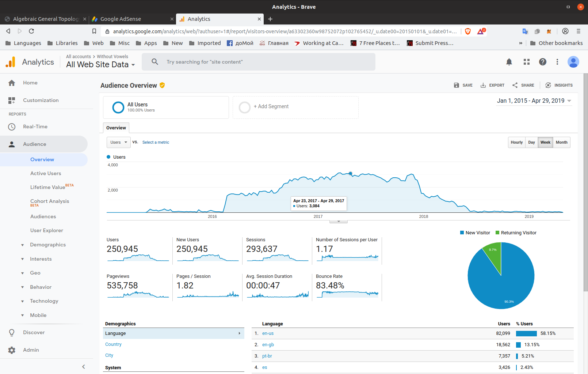
Task: Open the Google account avatar
Action: point(573,62)
